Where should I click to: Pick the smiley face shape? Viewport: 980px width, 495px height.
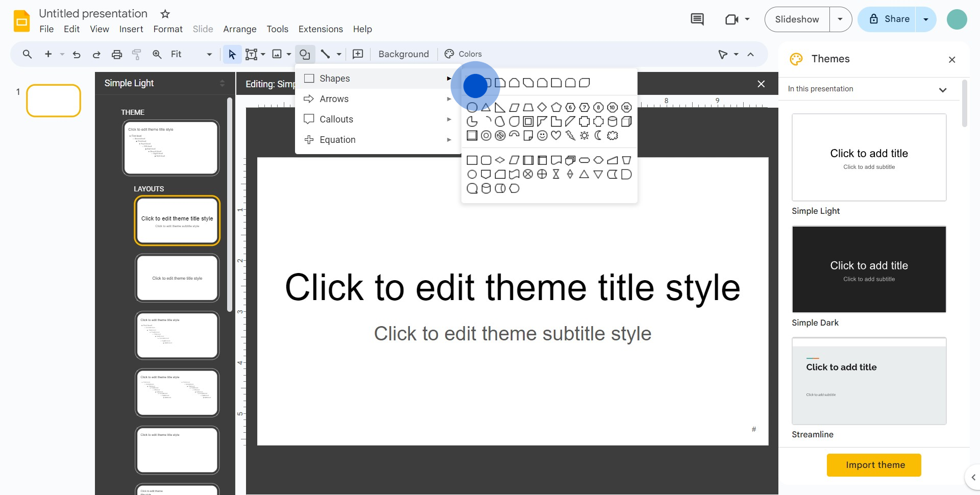(542, 135)
